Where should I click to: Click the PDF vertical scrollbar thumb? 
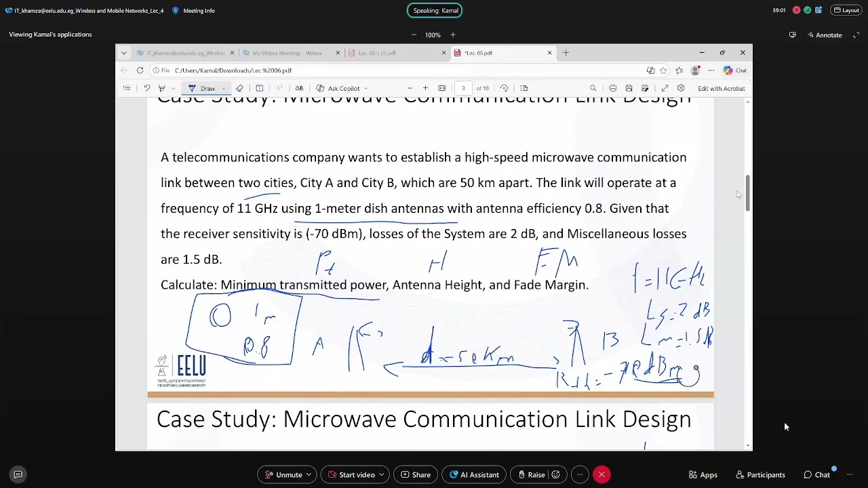pos(748,193)
